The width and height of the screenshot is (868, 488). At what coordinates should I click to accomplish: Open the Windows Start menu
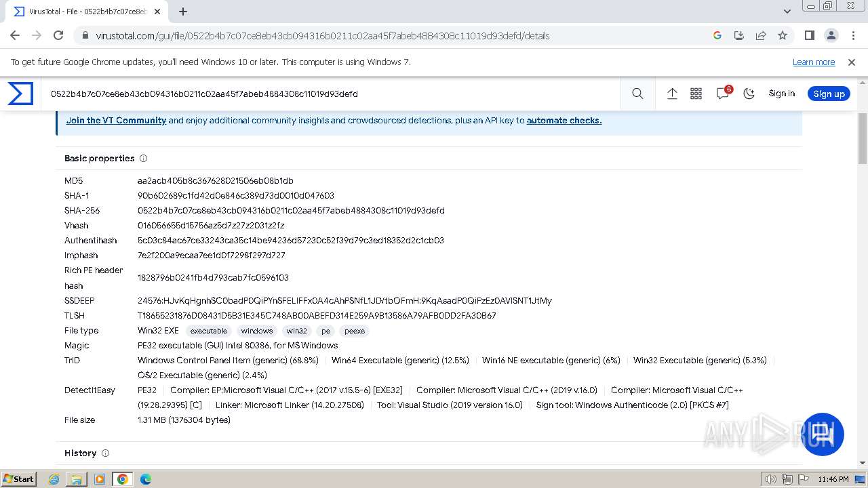click(19, 479)
